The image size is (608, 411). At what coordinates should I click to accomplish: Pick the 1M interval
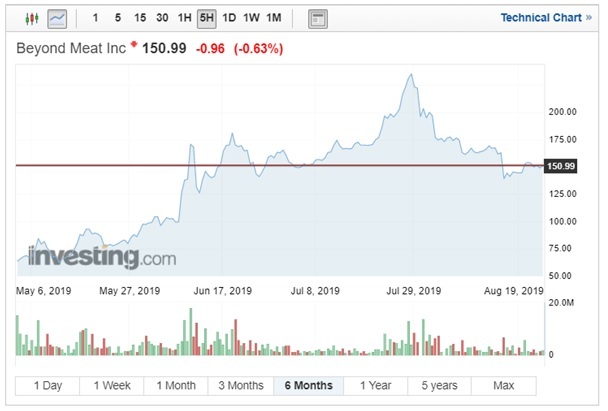coord(273,18)
